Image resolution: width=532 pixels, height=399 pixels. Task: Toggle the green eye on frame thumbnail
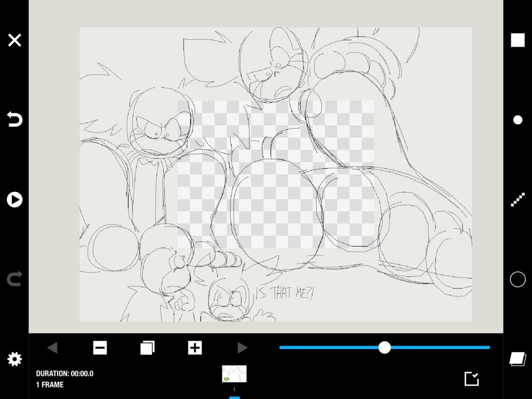tap(227, 379)
